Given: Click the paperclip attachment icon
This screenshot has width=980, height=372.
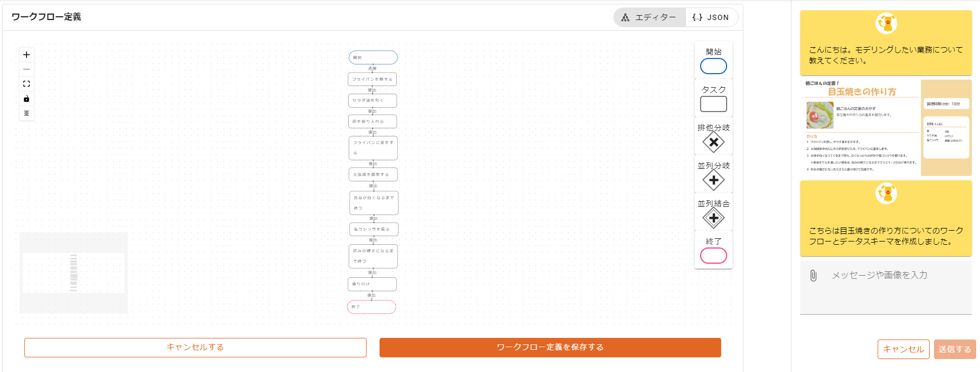Looking at the screenshot, I should (x=813, y=276).
